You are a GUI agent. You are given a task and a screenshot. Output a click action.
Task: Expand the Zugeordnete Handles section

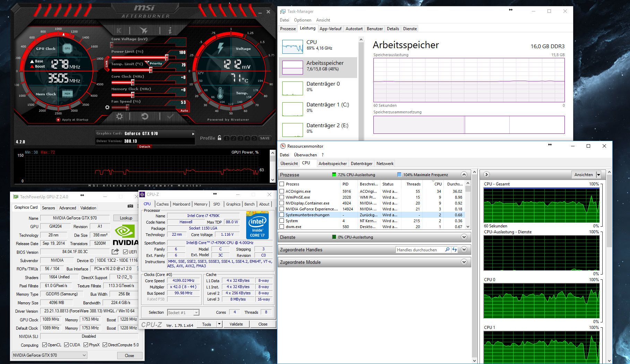(464, 250)
